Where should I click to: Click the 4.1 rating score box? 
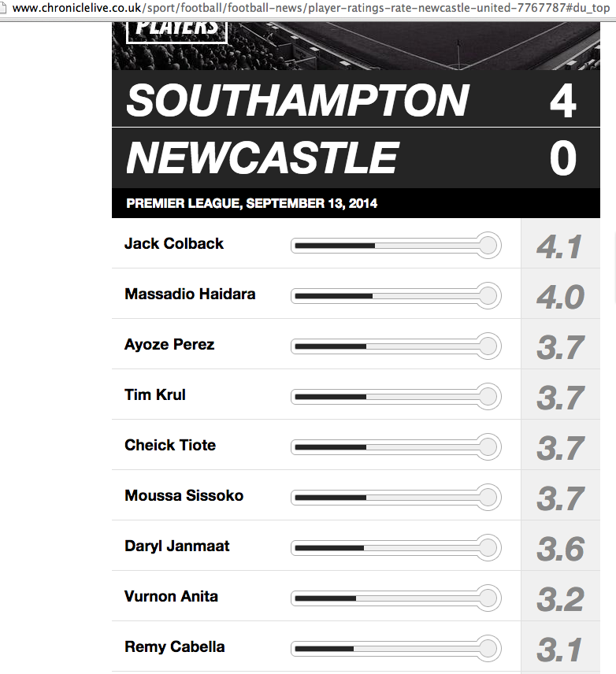561,244
